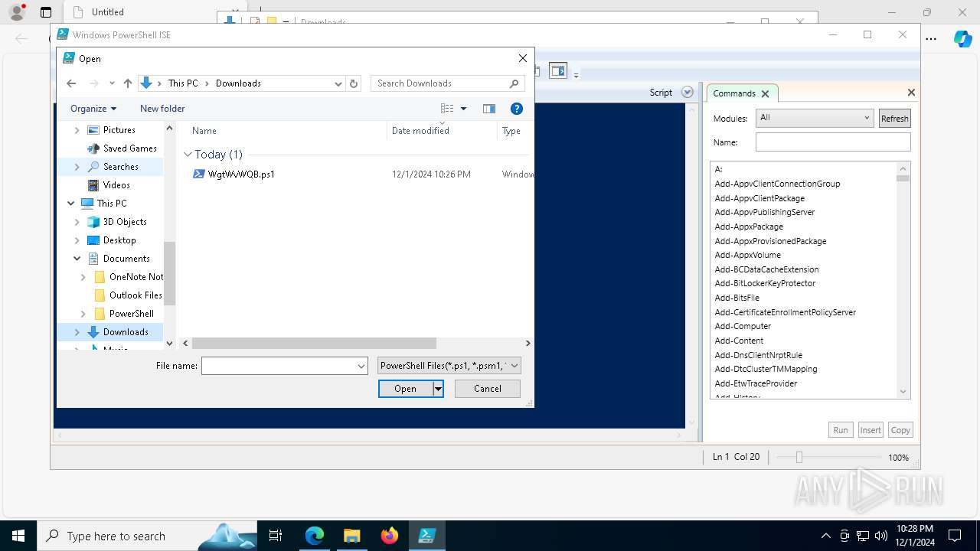Click the search magnifier icon
This screenshot has width=980, height=551.
(x=514, y=83)
